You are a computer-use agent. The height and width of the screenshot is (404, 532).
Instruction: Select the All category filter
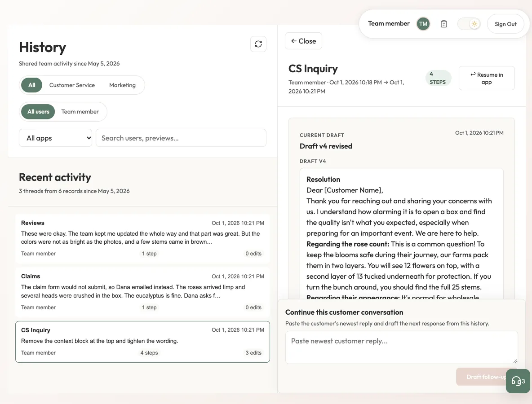click(x=31, y=85)
